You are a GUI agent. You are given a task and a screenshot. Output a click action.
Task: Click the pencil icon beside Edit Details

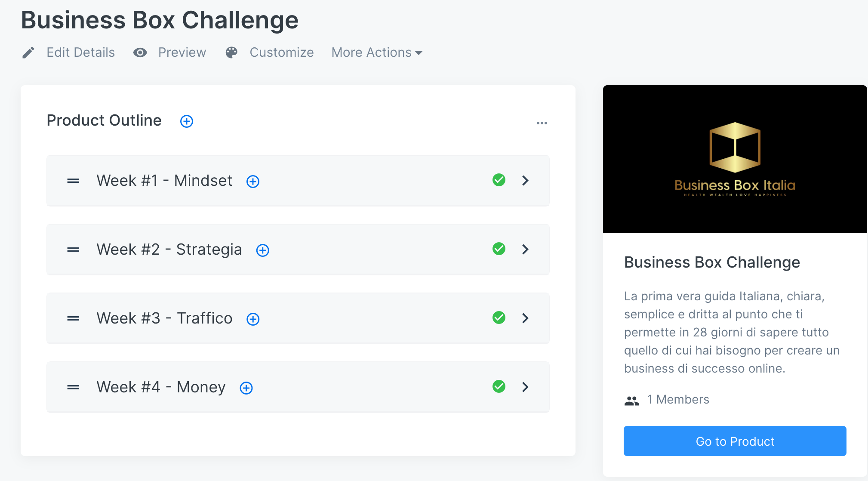28,53
